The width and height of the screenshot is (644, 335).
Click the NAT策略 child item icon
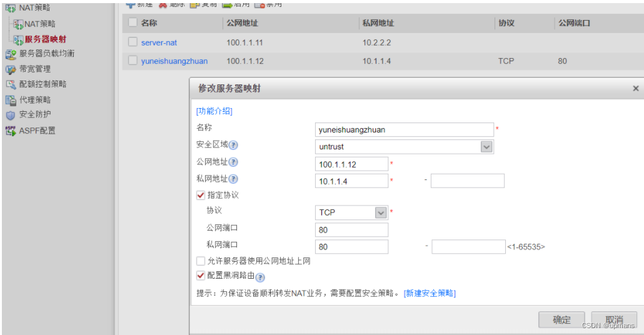[18, 24]
